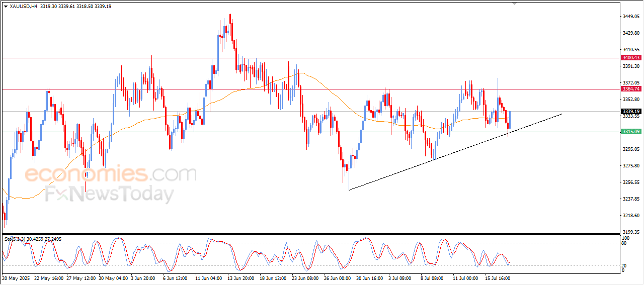The width and height of the screenshot is (644, 285).
Task: Select the red 3400.43 price level tag
Action: click(631, 58)
